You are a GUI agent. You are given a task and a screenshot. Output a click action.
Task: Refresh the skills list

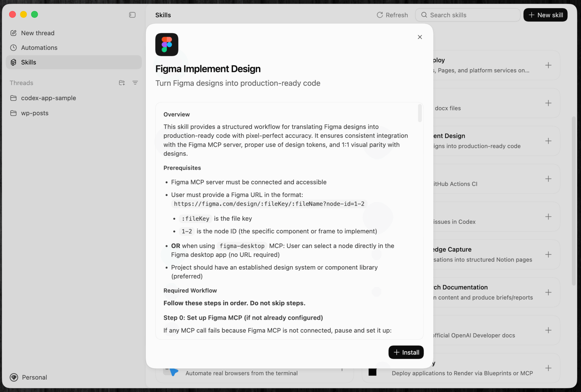[x=392, y=15]
